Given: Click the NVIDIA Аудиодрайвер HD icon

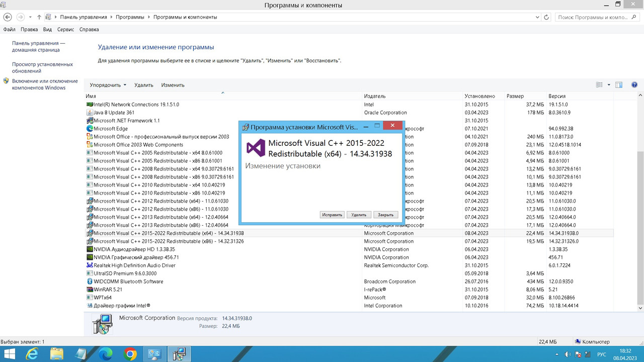Looking at the screenshot, I should click(x=90, y=249).
